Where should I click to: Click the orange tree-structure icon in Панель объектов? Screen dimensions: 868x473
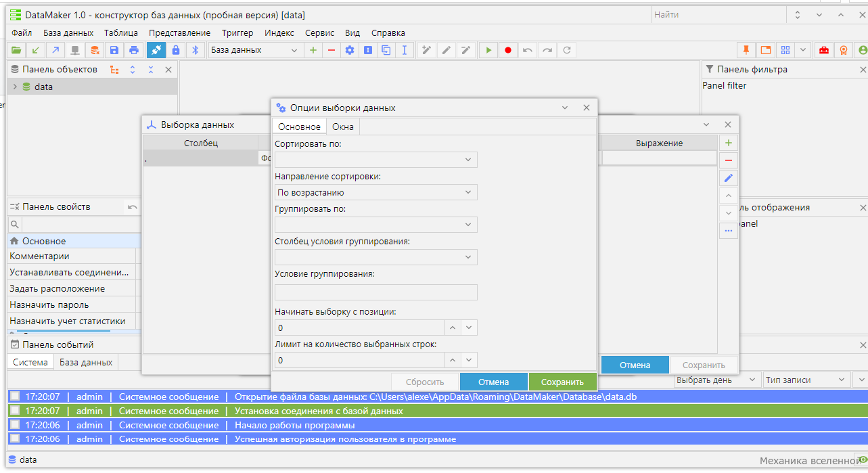click(114, 70)
